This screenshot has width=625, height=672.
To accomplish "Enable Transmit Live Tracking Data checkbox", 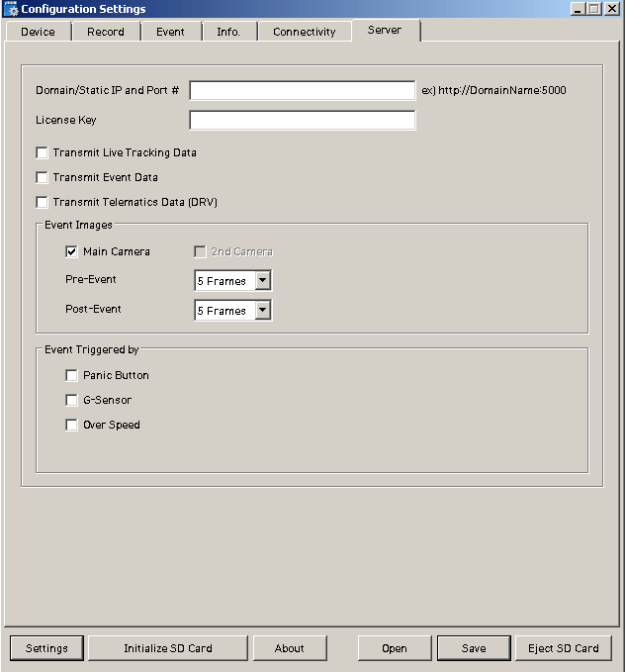I will click(43, 152).
